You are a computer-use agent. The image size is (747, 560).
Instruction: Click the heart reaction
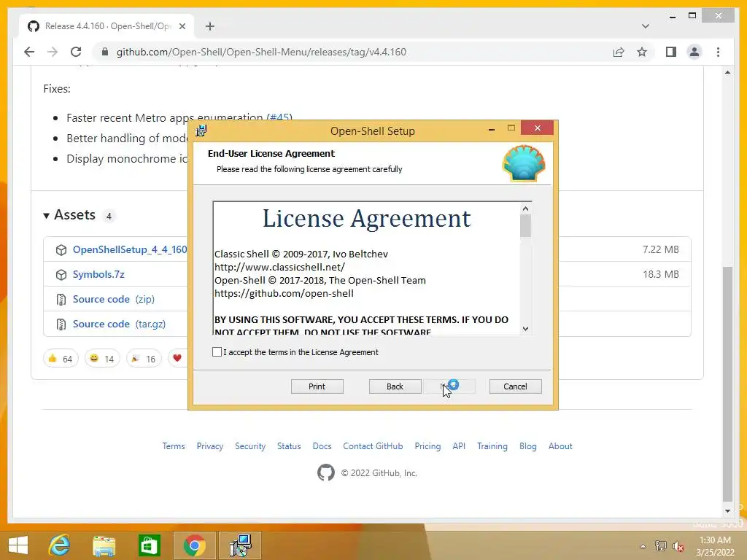[178, 359]
